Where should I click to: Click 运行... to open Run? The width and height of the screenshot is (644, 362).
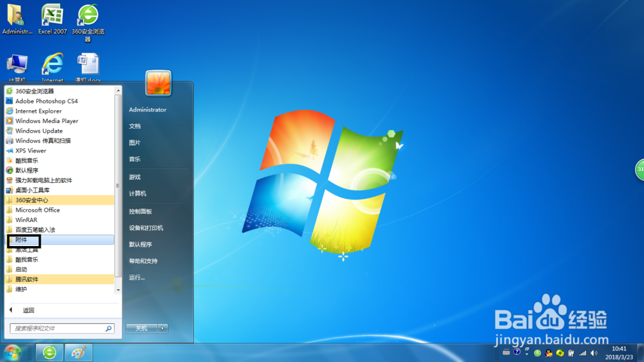pyautogui.click(x=137, y=278)
